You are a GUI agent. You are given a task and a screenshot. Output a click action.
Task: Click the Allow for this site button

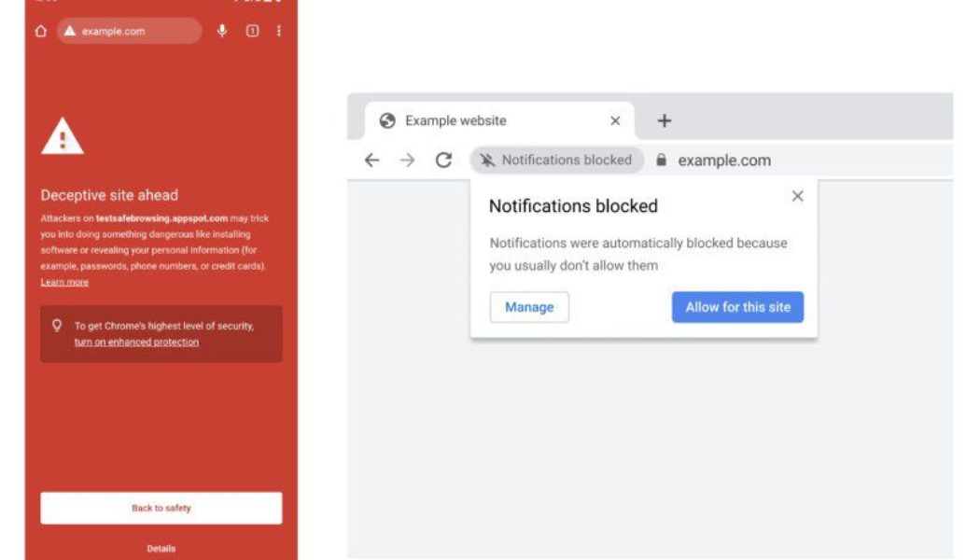coord(737,307)
